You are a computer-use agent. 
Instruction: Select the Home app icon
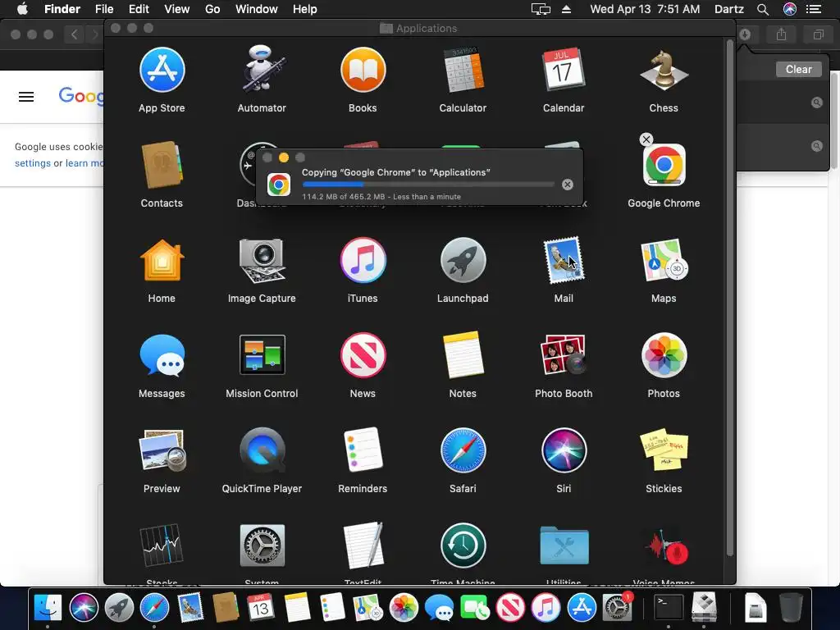162,260
